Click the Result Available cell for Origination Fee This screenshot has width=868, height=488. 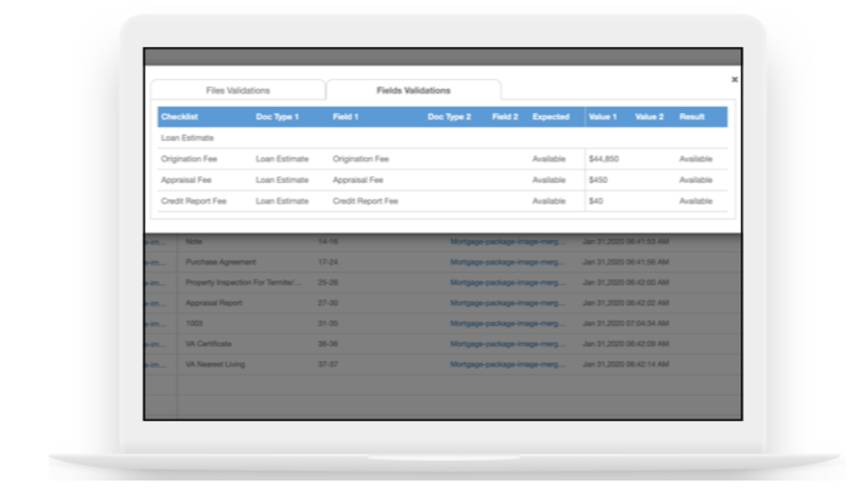[696, 159]
